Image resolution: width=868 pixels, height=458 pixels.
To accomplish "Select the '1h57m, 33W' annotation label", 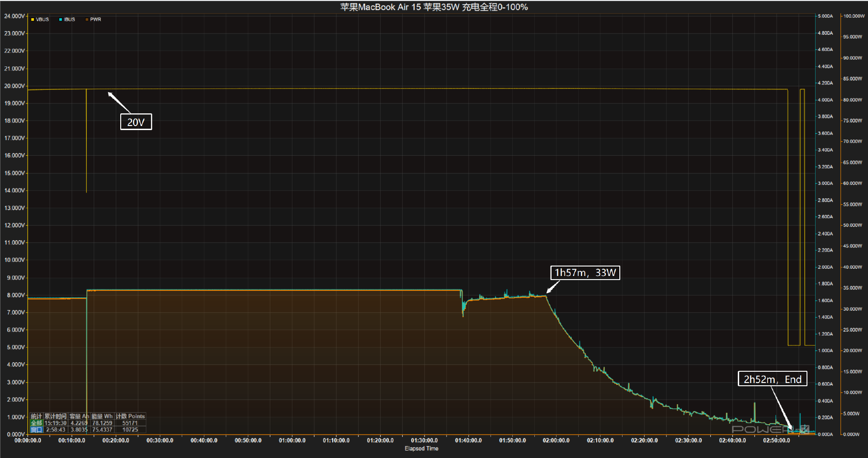I will pyautogui.click(x=585, y=272).
